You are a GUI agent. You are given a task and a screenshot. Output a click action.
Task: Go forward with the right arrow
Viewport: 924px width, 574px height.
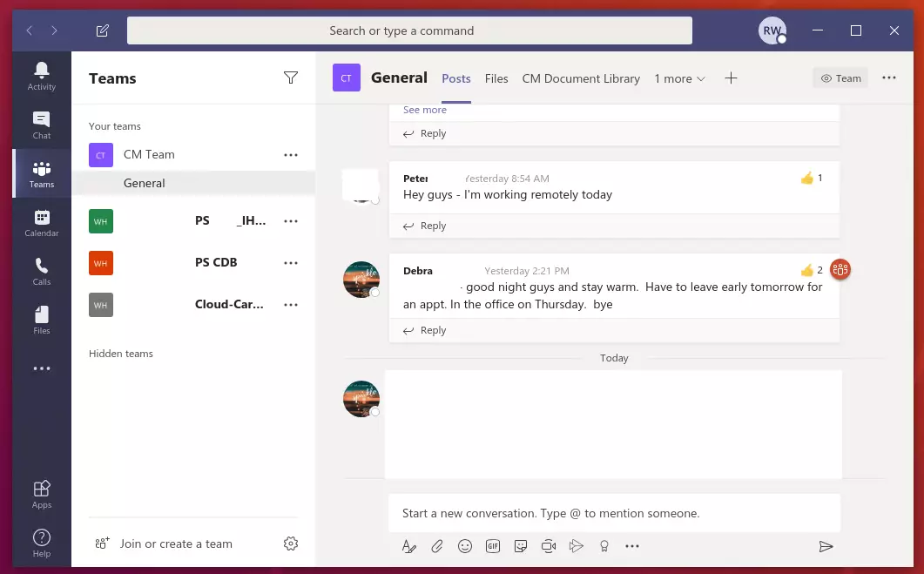point(54,30)
